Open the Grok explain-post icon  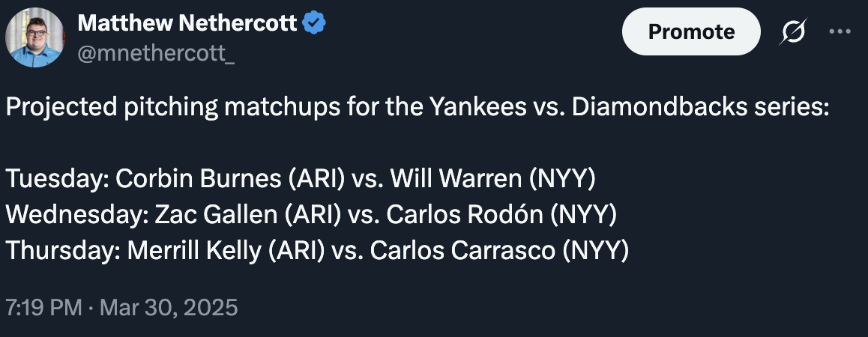(793, 31)
